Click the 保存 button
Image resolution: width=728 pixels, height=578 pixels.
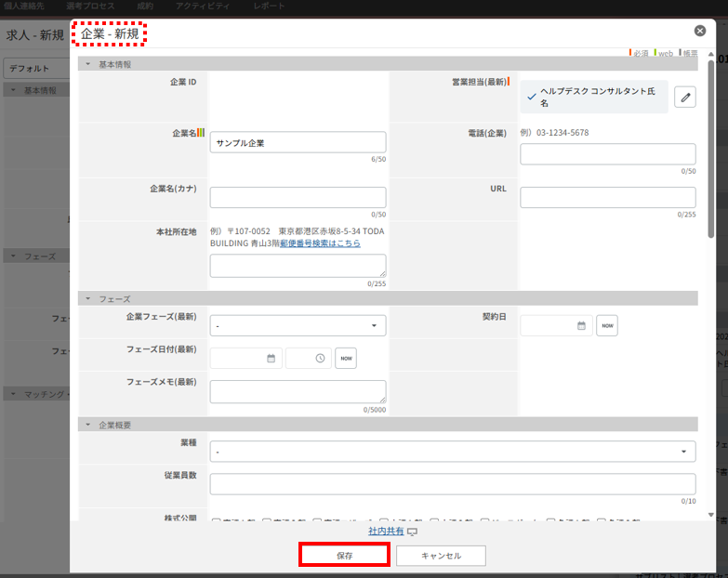pyautogui.click(x=344, y=555)
